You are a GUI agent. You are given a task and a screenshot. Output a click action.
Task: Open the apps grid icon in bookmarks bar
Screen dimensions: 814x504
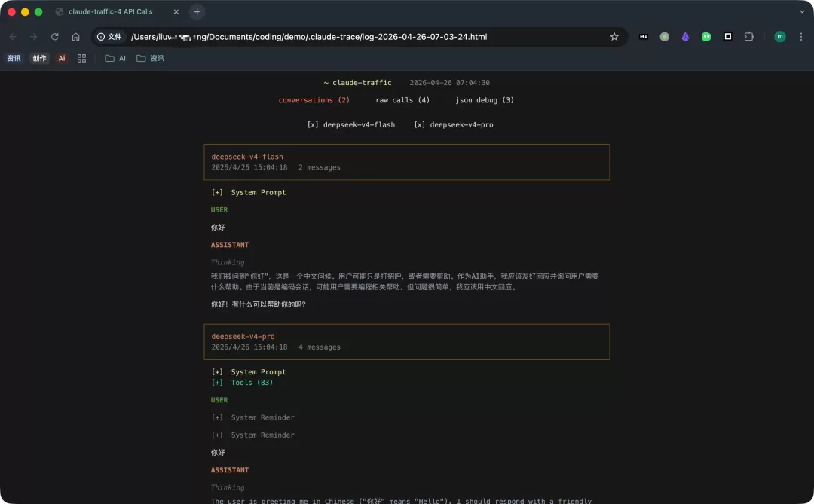(81, 58)
